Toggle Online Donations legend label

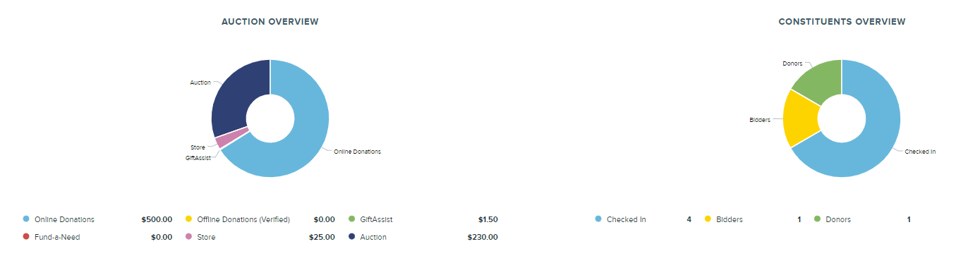(x=64, y=219)
